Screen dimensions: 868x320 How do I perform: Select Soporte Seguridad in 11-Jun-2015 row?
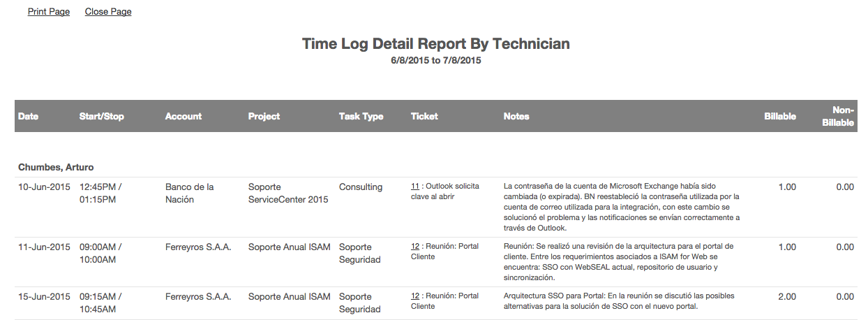[360, 254]
